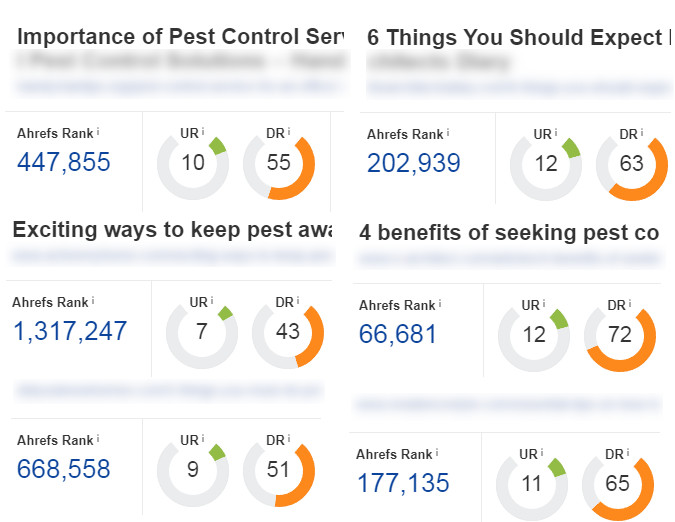The image size is (675, 522).
Task: Click info icon beside Ahrefs Rank 177,135
Action: pyautogui.click(x=437, y=454)
